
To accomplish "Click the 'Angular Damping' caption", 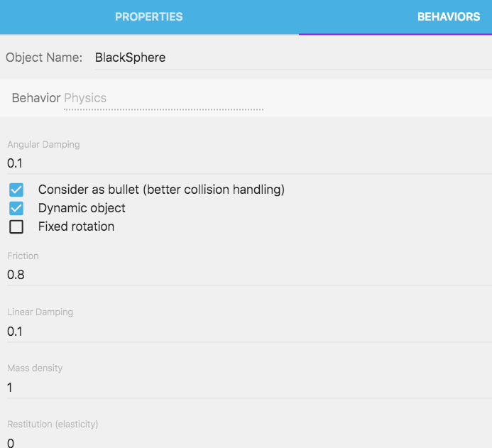I will [43, 144].
